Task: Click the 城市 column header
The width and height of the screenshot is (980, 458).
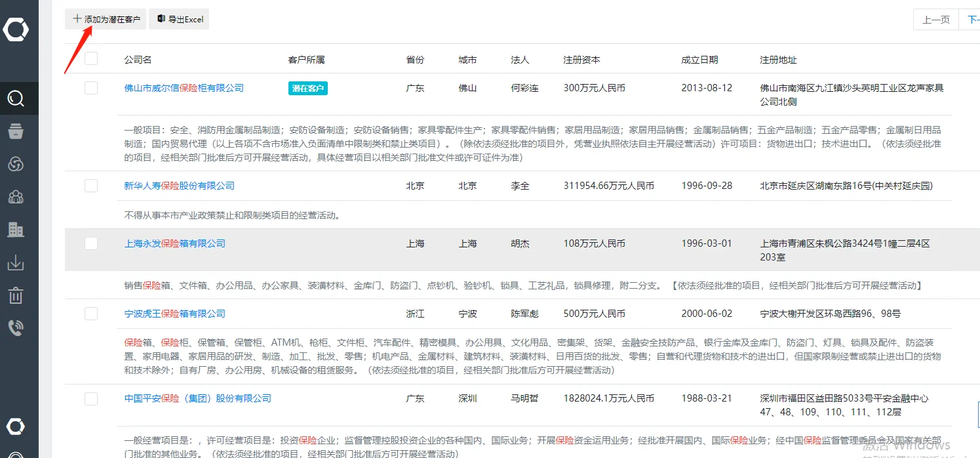Action: tap(467, 60)
